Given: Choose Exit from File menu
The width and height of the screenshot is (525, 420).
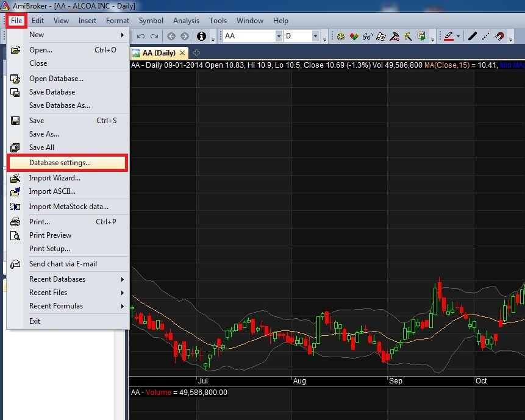Looking at the screenshot, I should coord(68,321).
